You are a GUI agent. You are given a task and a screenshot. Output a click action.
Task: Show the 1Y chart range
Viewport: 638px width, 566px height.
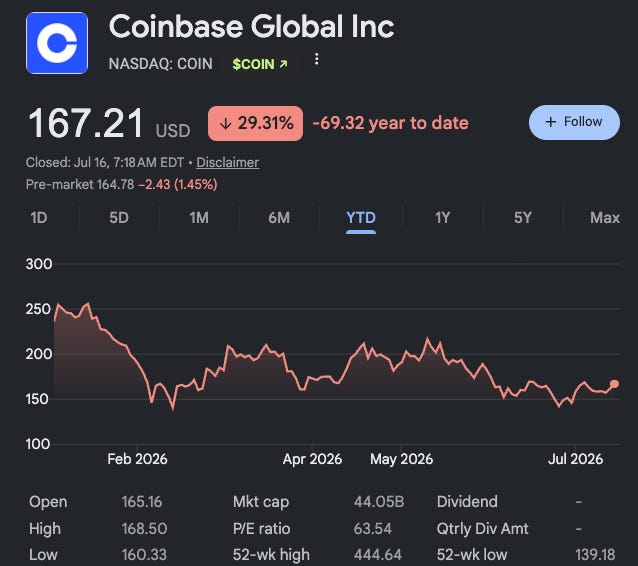tap(443, 218)
